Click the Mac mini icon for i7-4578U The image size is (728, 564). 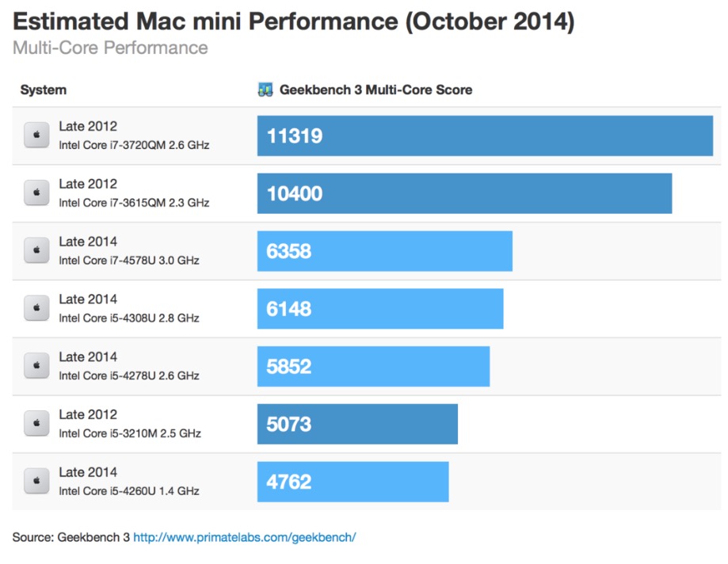[36, 250]
